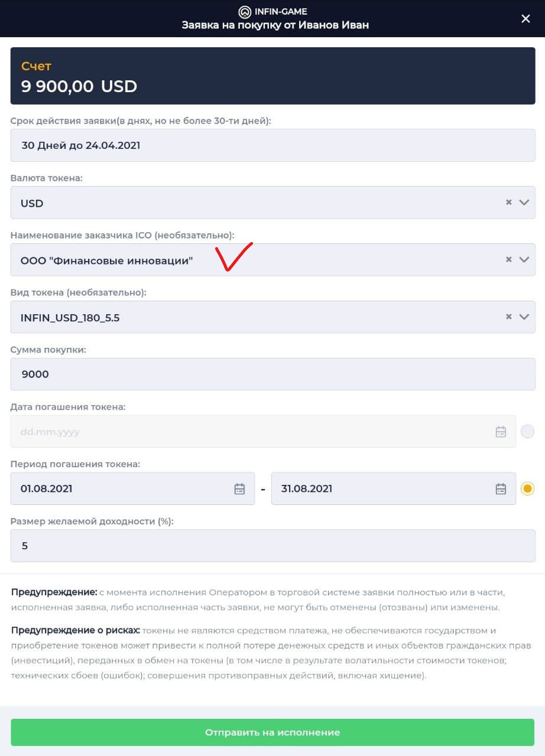Screen dimensions: 545x756
Task: Clear the USD token currency selection
Action: (x=508, y=203)
